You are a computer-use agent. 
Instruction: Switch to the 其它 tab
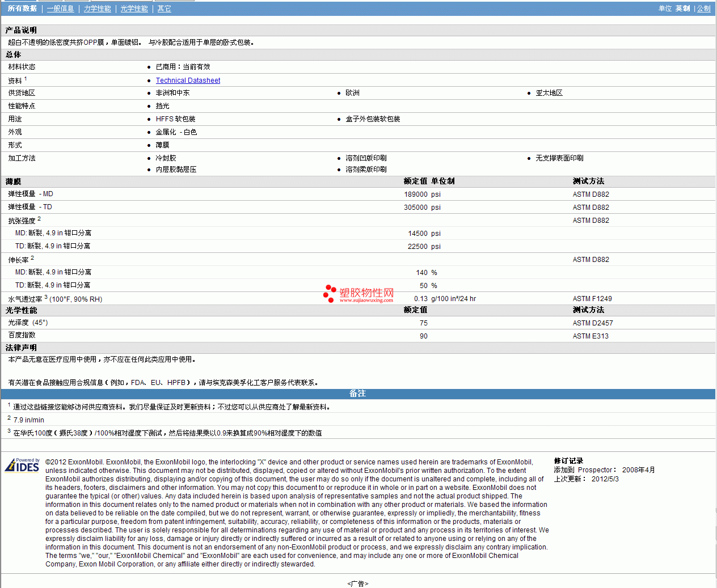point(164,9)
